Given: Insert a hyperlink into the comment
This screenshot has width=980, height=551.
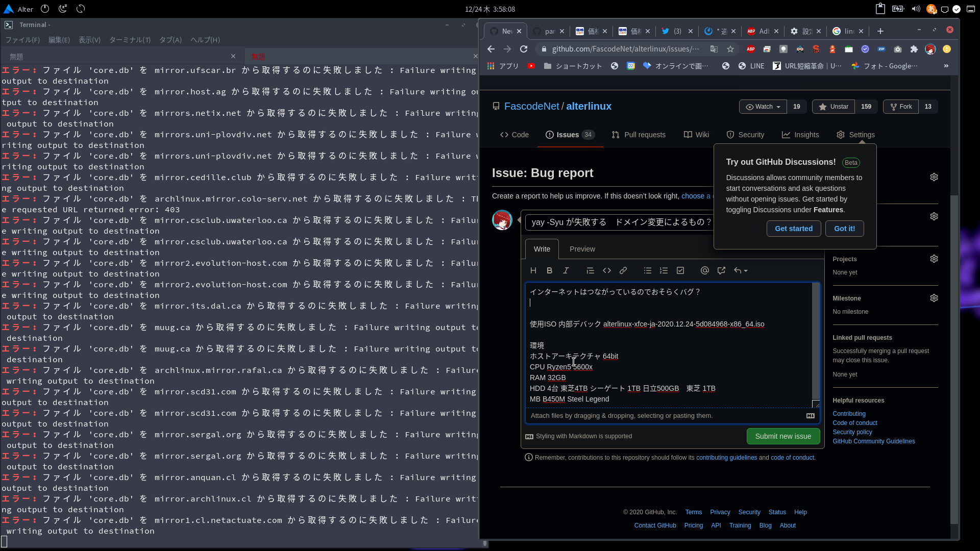Looking at the screenshot, I should (x=623, y=270).
